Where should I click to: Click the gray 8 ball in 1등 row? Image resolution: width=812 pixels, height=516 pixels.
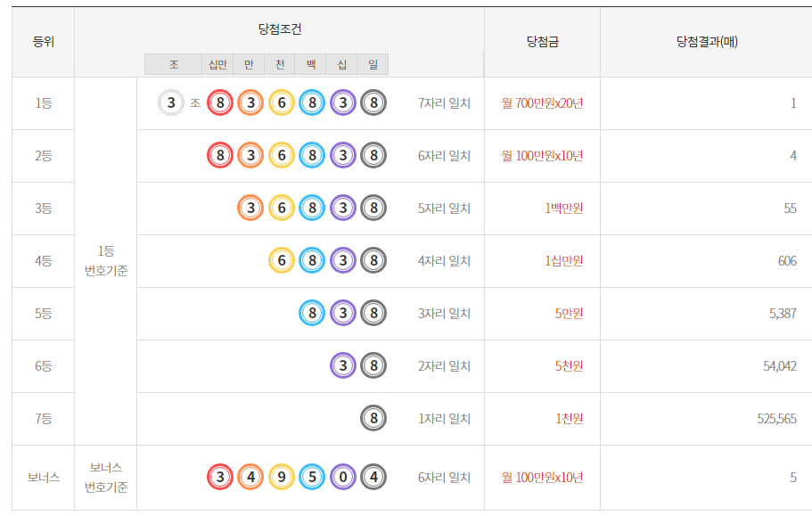373,102
